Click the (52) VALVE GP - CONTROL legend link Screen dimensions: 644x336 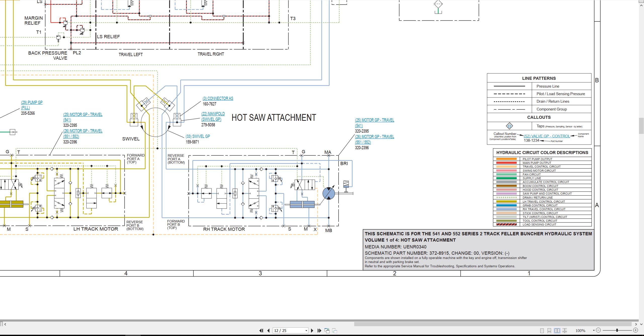coord(547,136)
